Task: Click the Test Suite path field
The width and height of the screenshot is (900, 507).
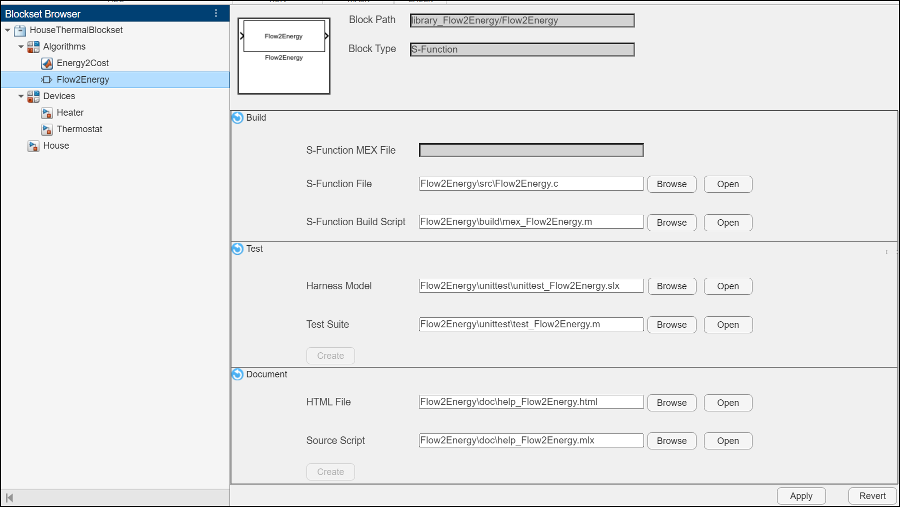Action: [x=531, y=324]
